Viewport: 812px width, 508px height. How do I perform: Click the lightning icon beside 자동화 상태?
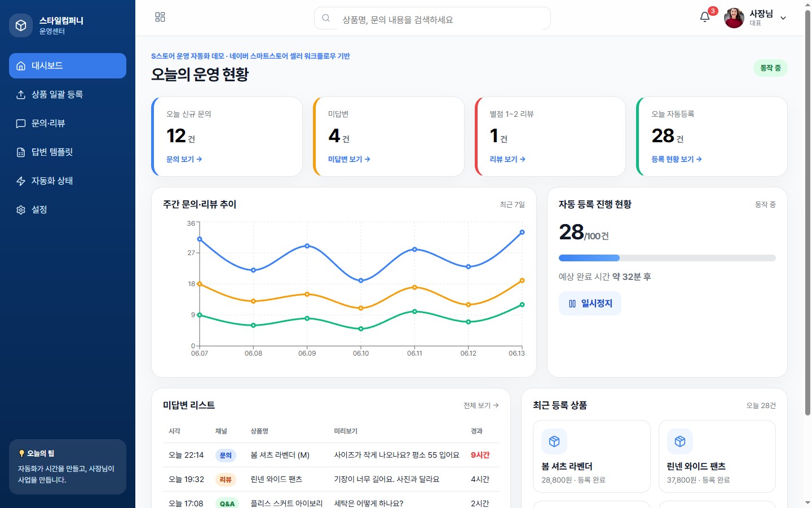tap(21, 181)
